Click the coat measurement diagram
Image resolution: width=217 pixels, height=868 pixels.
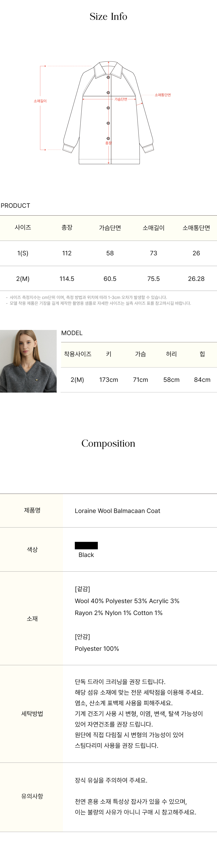(108, 113)
